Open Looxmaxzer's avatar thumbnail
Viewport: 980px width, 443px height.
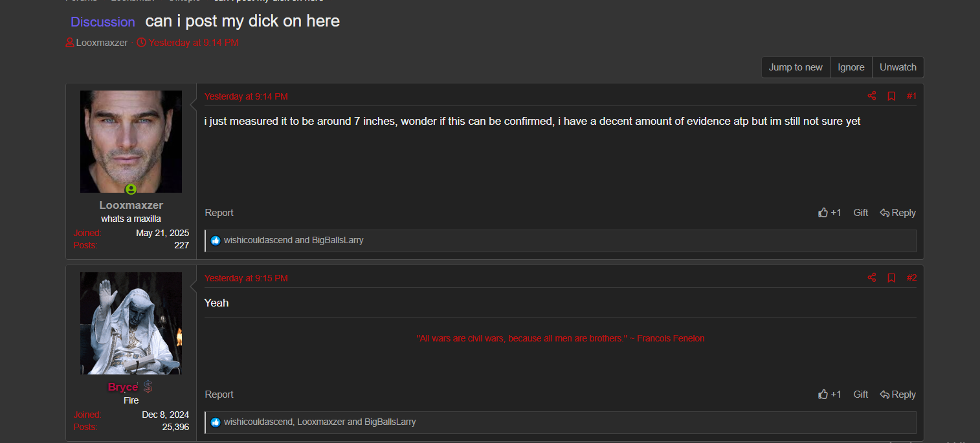coord(131,141)
